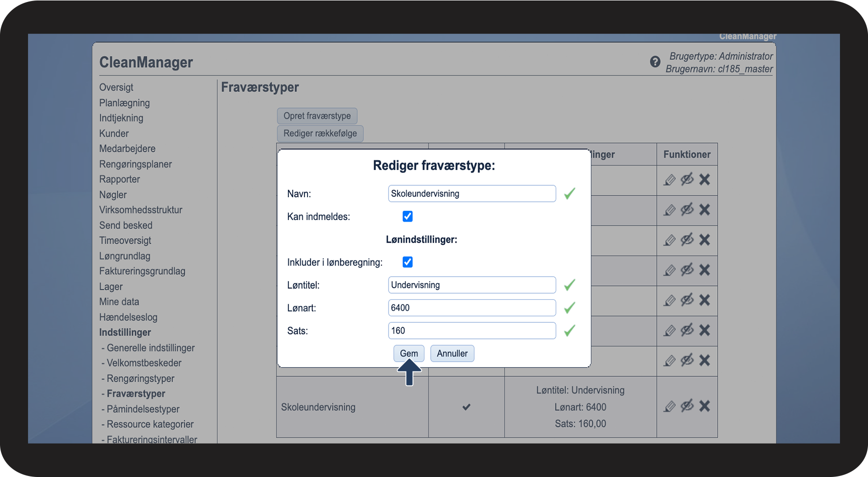Screen dimensions: 868x477
Task: Focus the Sats field with 160
Action: tap(472, 331)
